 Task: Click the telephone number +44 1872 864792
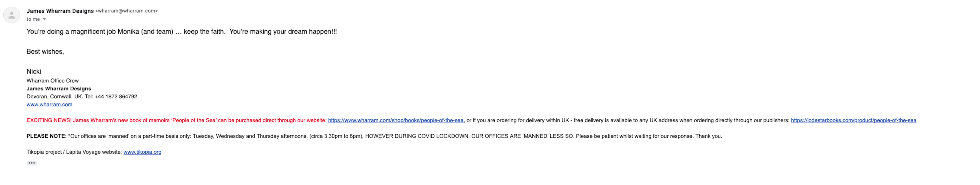(x=116, y=96)
